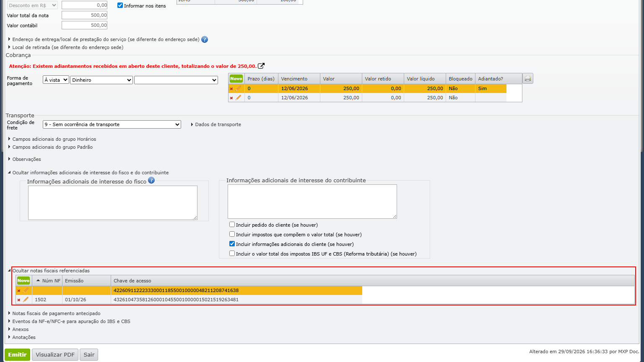Viewport: 644px width, 362px height.
Task: Open the Dinheiro payment method dropdown
Action: click(101, 80)
